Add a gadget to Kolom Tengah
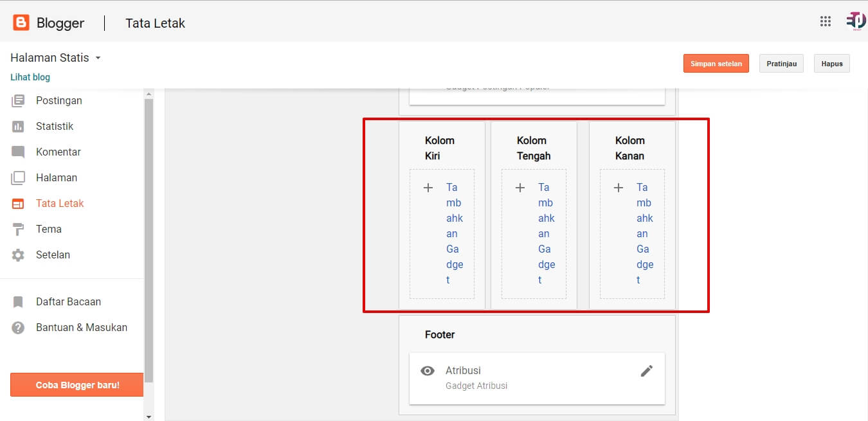868x421 pixels. tap(534, 233)
